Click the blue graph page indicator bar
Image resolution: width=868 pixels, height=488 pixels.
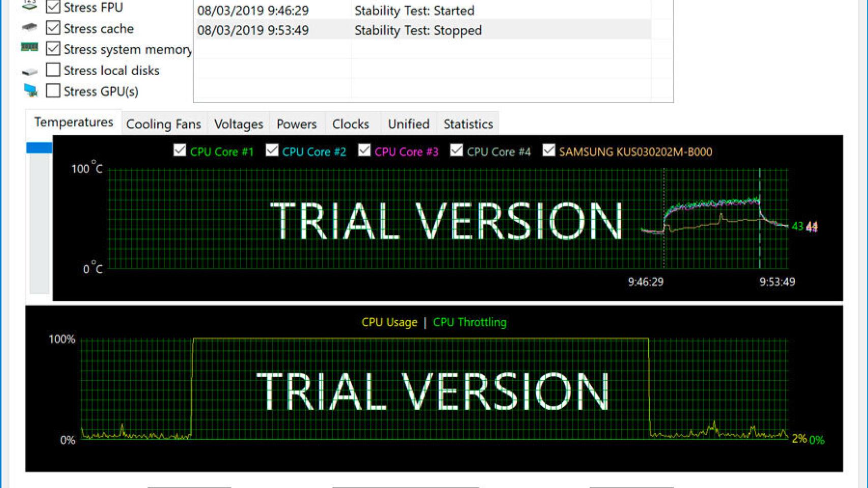[x=39, y=148]
